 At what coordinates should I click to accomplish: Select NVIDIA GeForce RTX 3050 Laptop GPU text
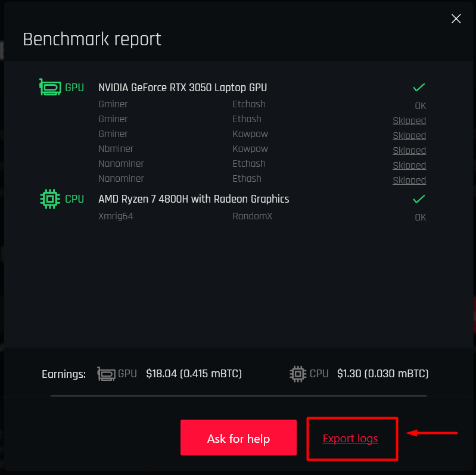point(182,88)
